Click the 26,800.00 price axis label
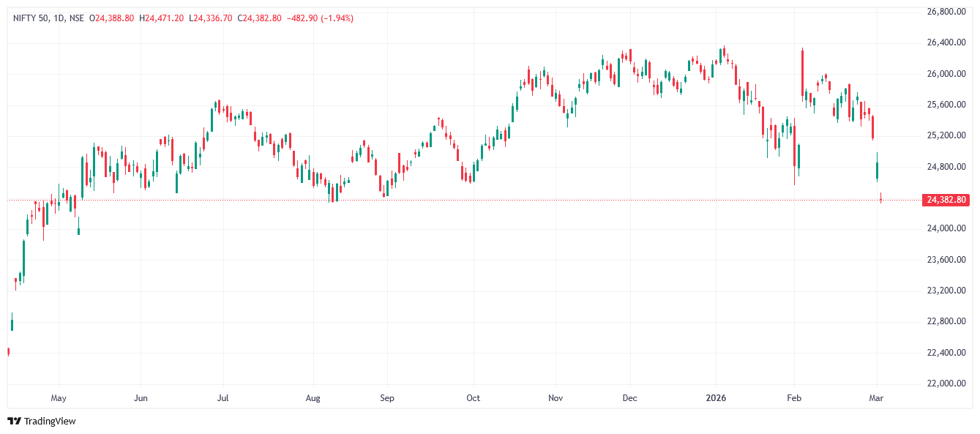 pos(946,12)
